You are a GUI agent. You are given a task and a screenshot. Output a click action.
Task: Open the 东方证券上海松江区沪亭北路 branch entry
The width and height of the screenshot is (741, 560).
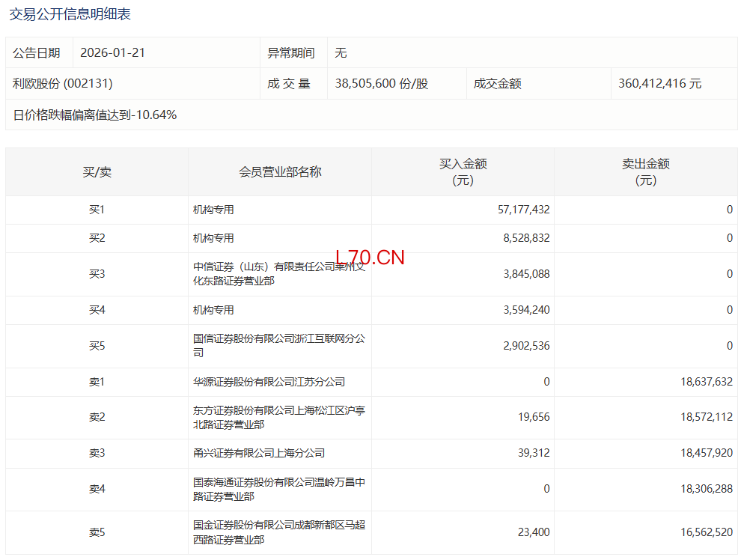click(x=278, y=418)
